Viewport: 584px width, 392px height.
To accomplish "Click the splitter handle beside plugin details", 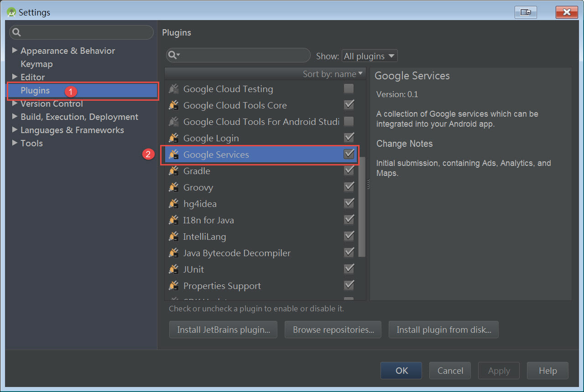I will (x=368, y=184).
